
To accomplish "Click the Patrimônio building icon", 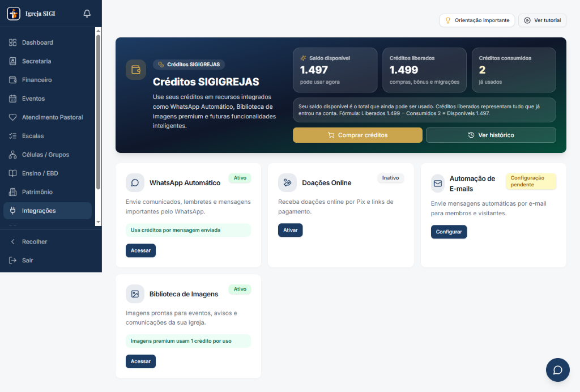I will [12, 192].
